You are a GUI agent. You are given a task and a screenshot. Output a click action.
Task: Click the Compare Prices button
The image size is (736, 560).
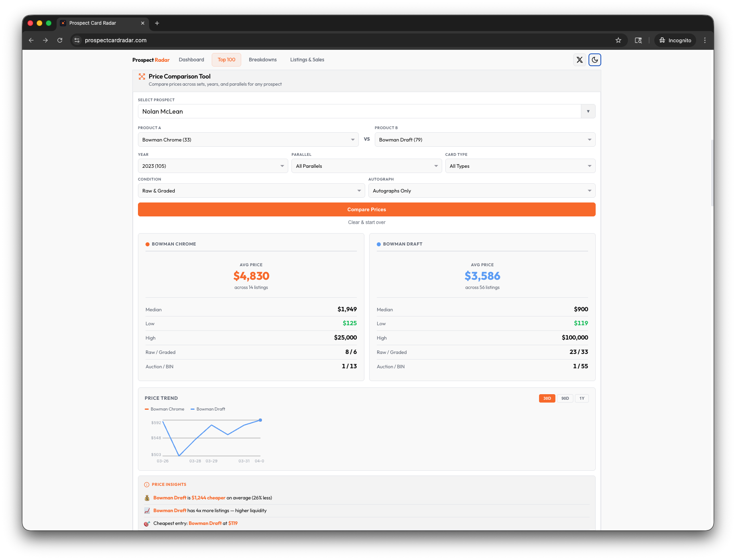[366, 209]
